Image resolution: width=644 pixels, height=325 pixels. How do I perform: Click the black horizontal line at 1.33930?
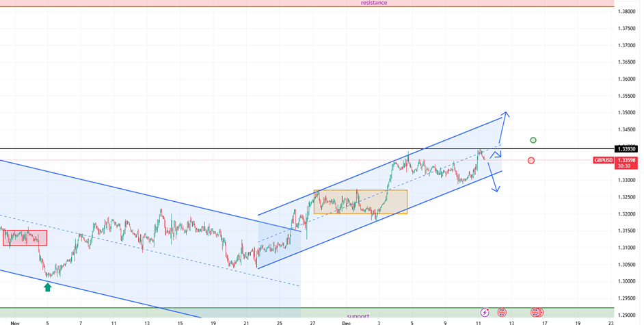pyautogui.click(x=205, y=148)
